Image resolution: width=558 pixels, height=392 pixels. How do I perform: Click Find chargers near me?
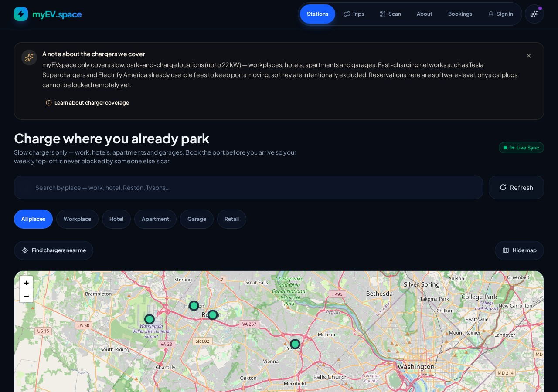pyautogui.click(x=54, y=250)
